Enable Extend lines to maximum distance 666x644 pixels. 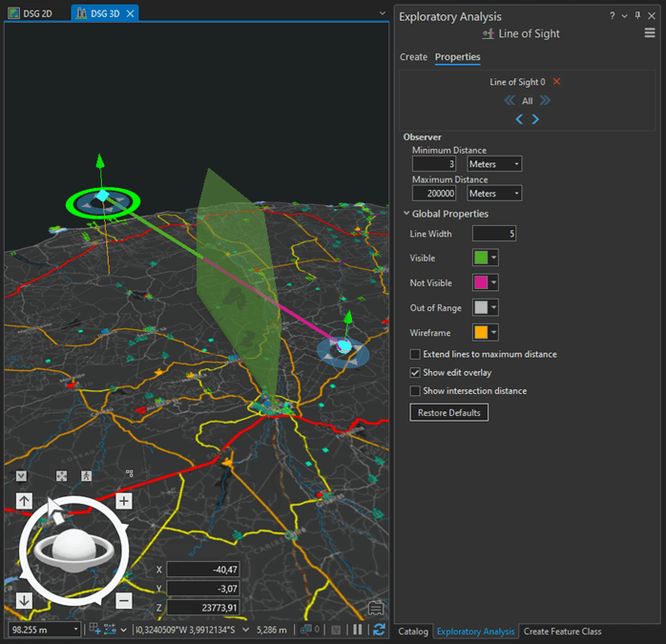(x=415, y=354)
